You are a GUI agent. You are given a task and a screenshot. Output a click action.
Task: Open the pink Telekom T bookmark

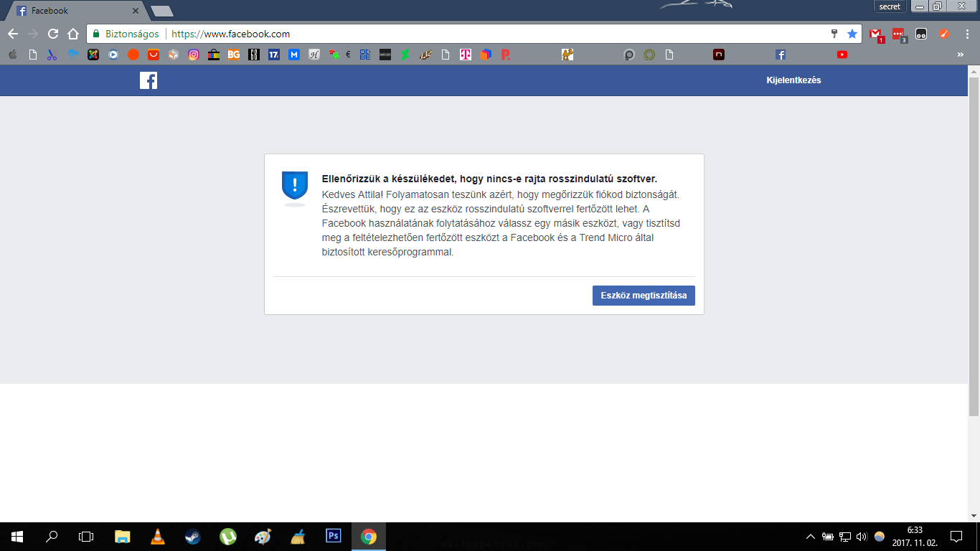pos(466,55)
